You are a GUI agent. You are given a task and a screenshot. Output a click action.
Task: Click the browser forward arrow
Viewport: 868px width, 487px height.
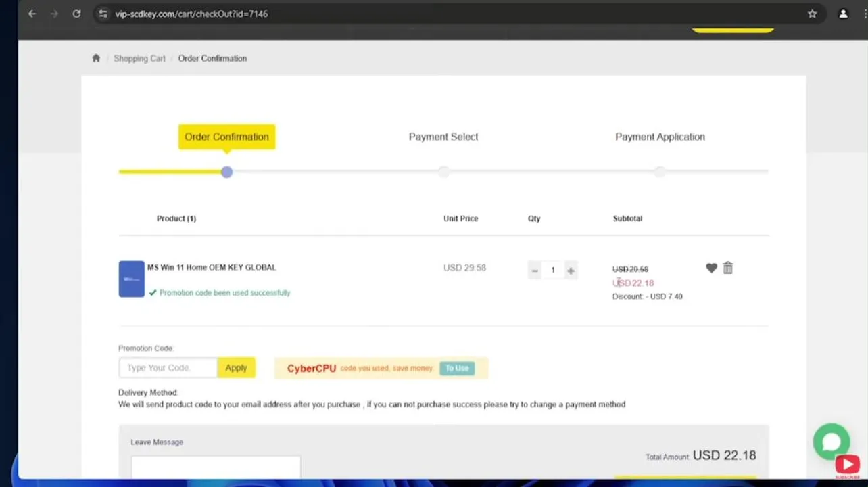pos(54,14)
